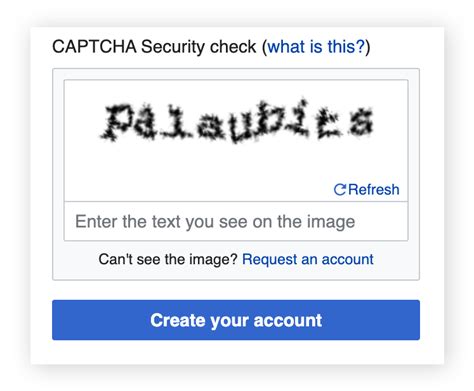
Task: Click the Refresh text link
Action: 373,190
